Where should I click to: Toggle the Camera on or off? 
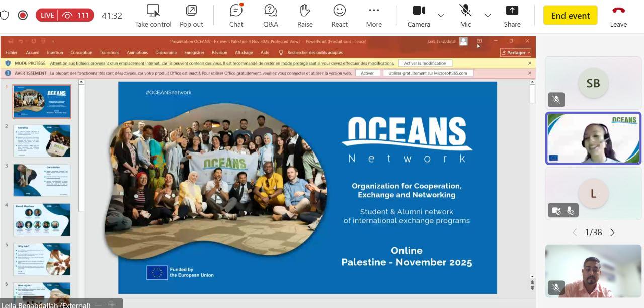point(419,16)
